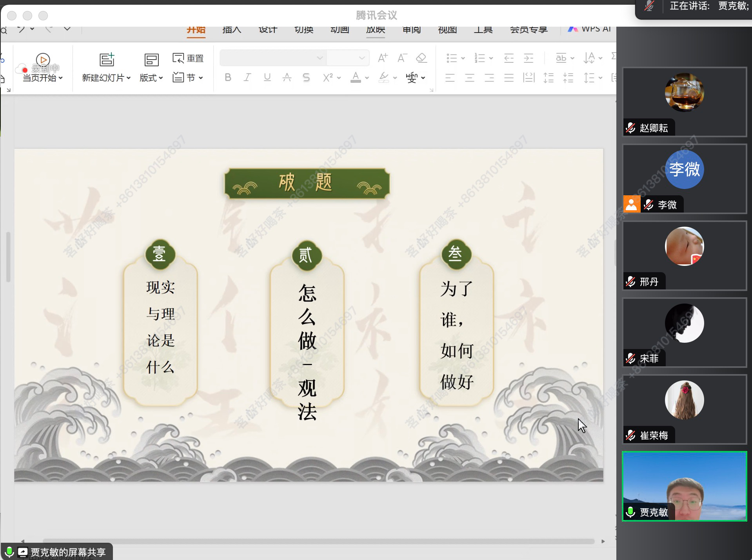Open the Start (开始) ribbon tab
Image resolution: width=752 pixels, height=560 pixels.
pos(196,31)
